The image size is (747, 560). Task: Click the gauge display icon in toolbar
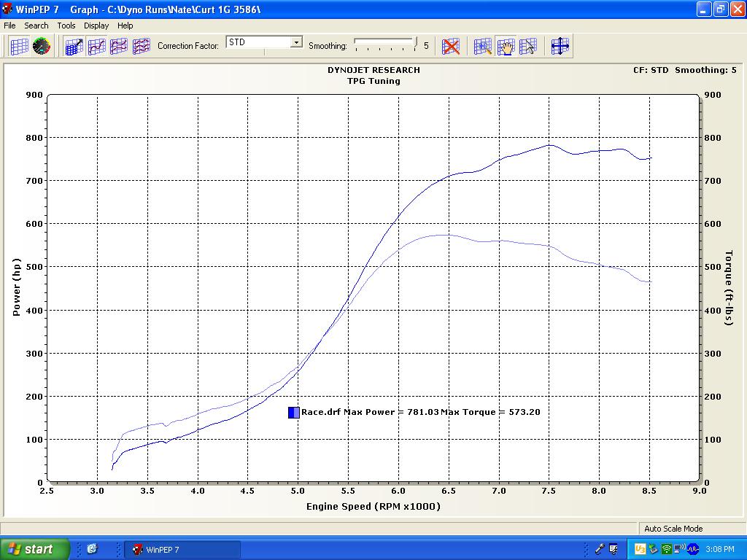coord(42,46)
